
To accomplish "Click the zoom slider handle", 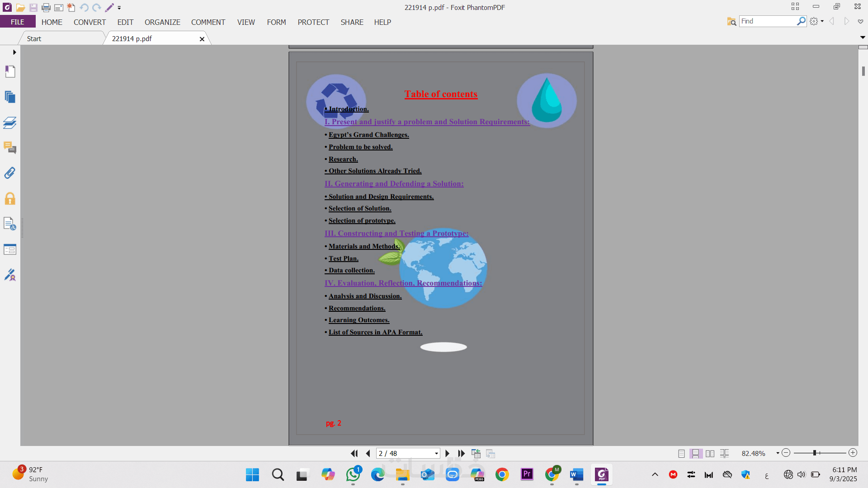I will click(814, 453).
